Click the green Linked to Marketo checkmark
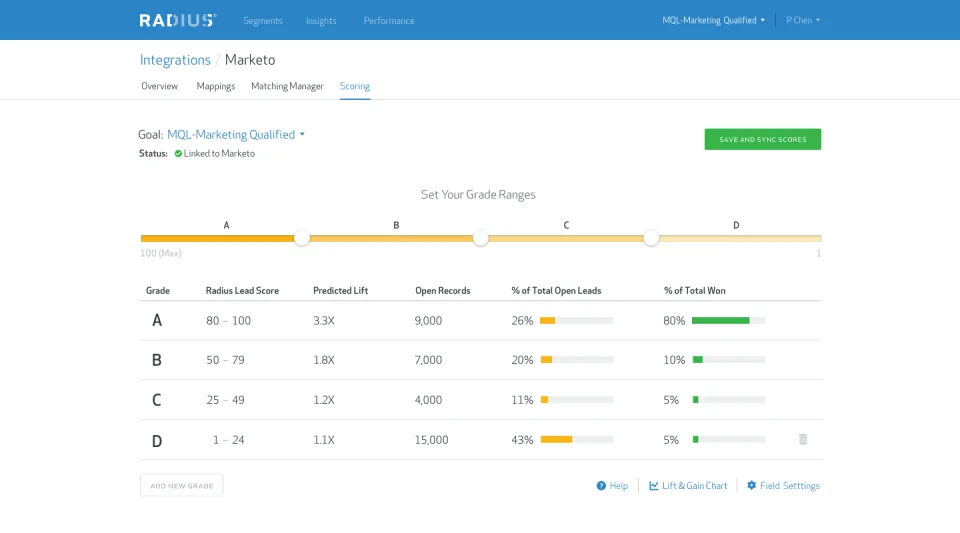Screen dimensions: 960x533 pyautogui.click(x=178, y=154)
